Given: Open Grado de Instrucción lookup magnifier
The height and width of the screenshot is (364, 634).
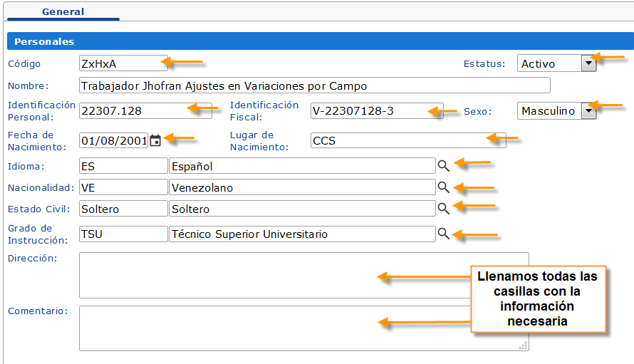Looking at the screenshot, I should pos(443,234).
